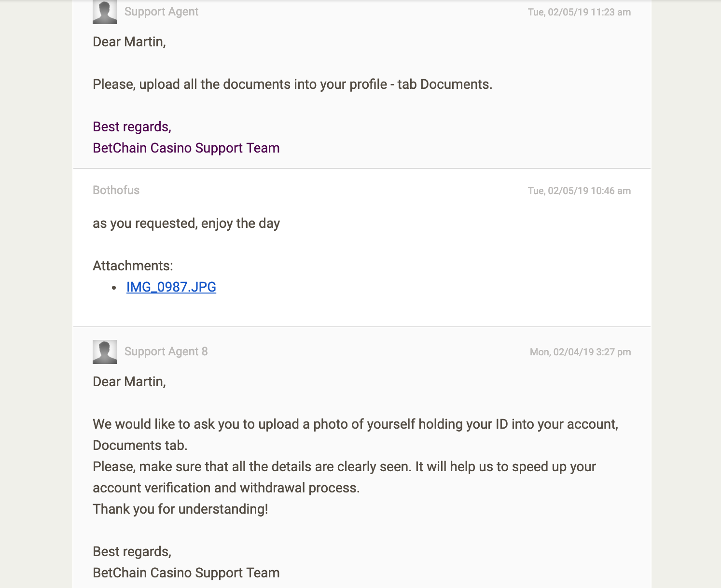The width and height of the screenshot is (721, 588).
Task: Click the Attachments label
Action: tap(133, 266)
